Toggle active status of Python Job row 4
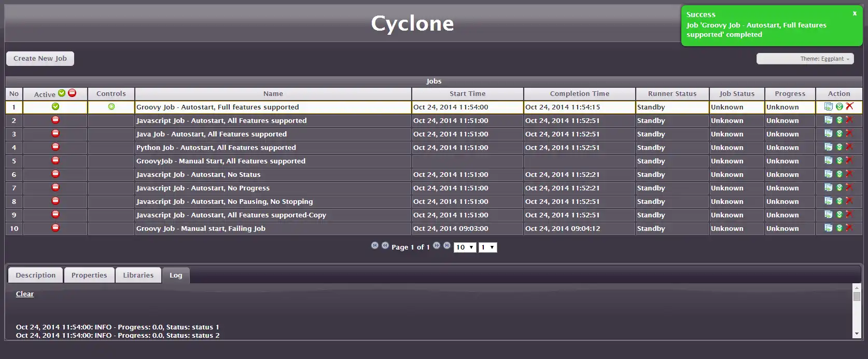The height and width of the screenshot is (359, 868). click(x=55, y=147)
